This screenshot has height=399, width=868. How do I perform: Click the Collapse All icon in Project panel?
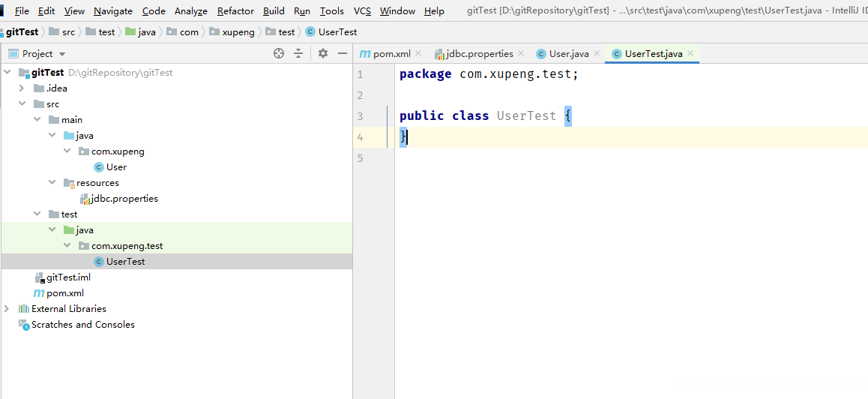pos(298,53)
